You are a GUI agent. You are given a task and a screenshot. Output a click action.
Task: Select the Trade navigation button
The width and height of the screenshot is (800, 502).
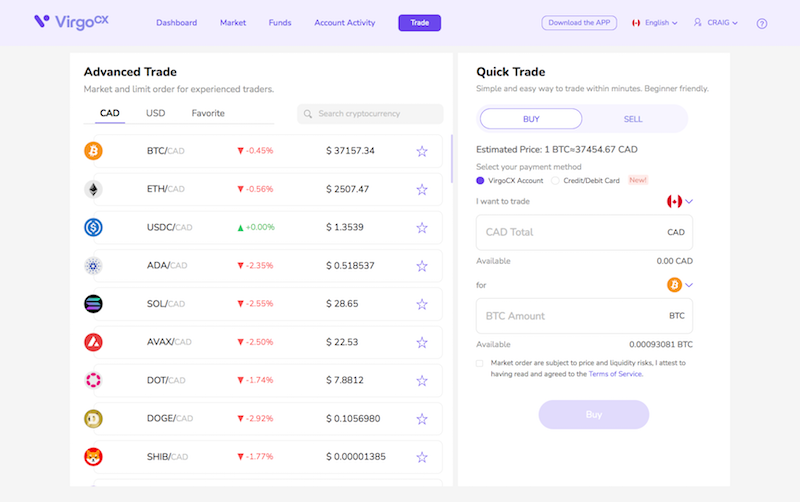tap(419, 23)
